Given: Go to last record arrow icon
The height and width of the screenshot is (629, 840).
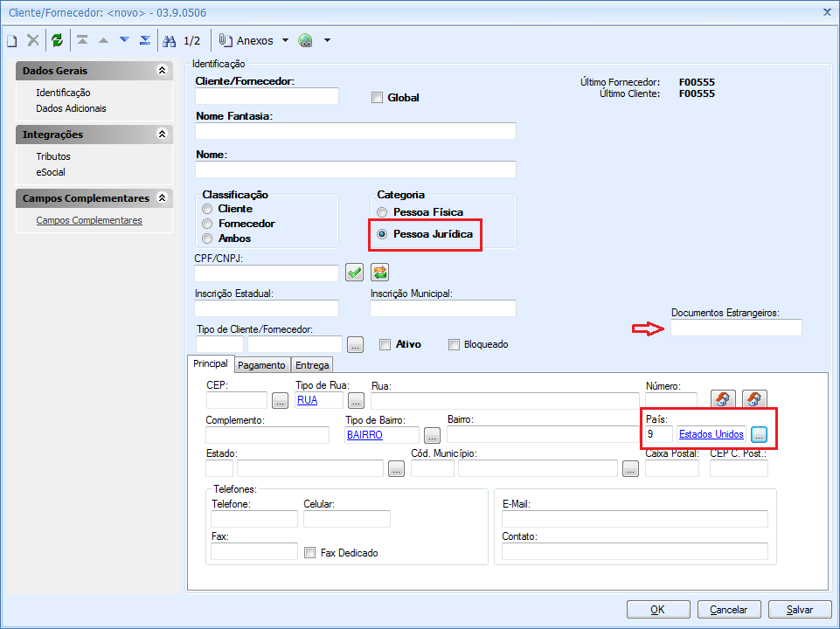Looking at the screenshot, I should tap(144, 40).
